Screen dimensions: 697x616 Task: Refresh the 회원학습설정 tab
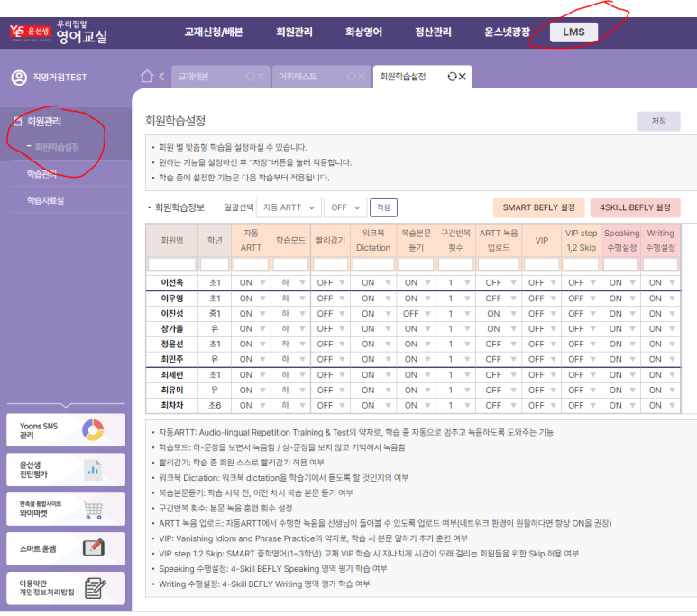452,77
